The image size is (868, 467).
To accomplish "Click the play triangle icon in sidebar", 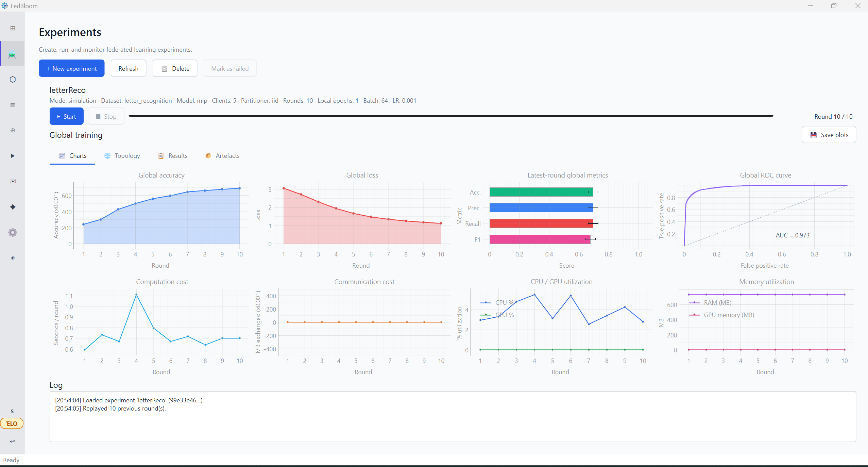I will 13,156.
